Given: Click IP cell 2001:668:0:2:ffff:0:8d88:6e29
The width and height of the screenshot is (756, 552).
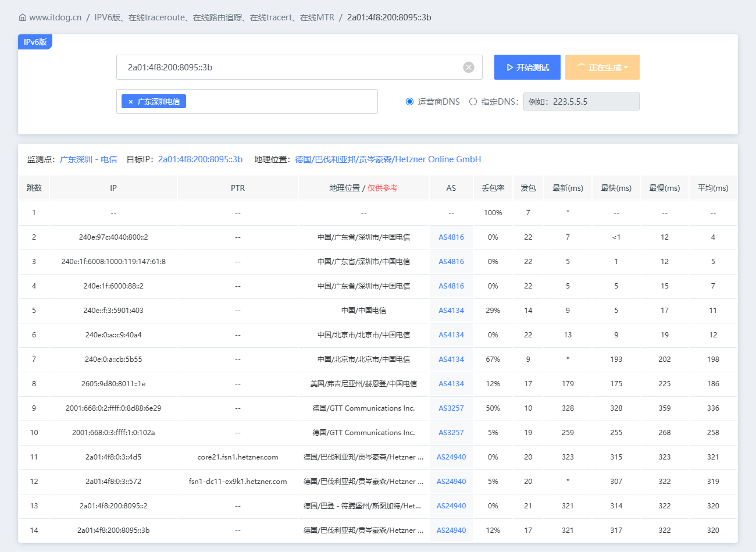Looking at the screenshot, I should tap(113, 408).
